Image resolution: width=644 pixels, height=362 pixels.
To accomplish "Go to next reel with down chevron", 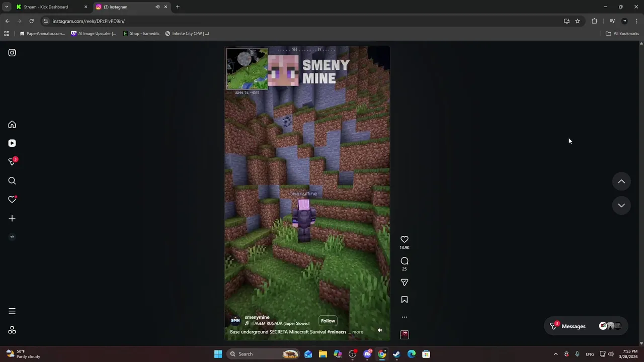I will 621,205.
